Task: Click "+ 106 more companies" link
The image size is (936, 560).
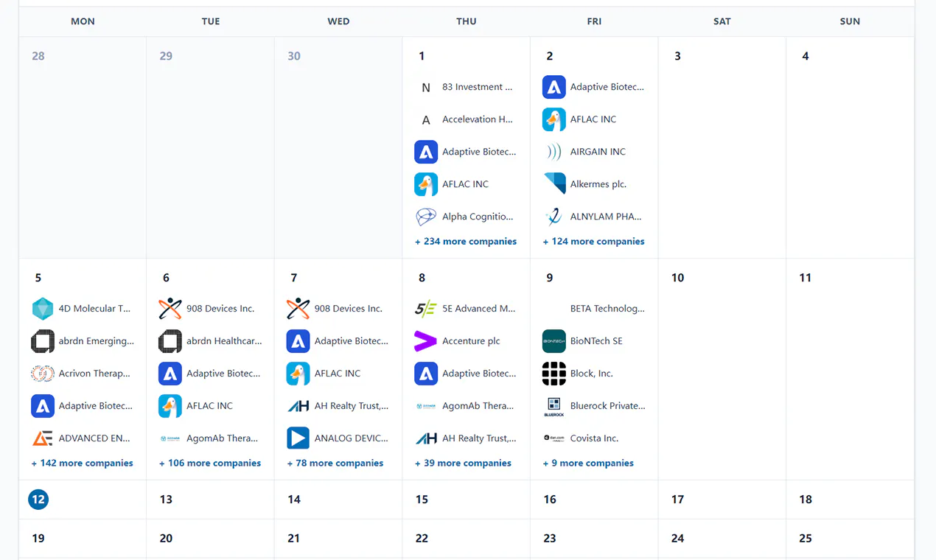Action: pyautogui.click(x=210, y=463)
